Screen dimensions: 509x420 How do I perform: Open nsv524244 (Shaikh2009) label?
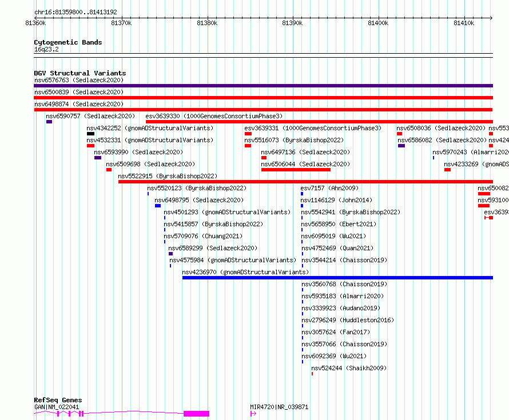tap(349, 368)
